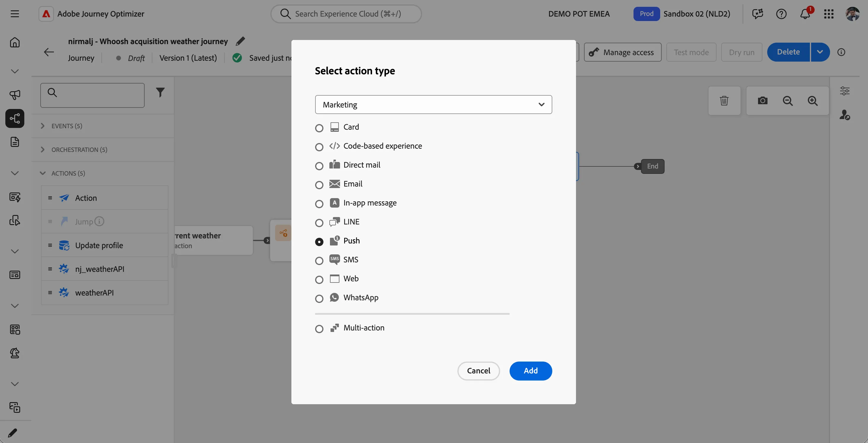
Task: Click the Manage access button
Action: pyautogui.click(x=623, y=52)
